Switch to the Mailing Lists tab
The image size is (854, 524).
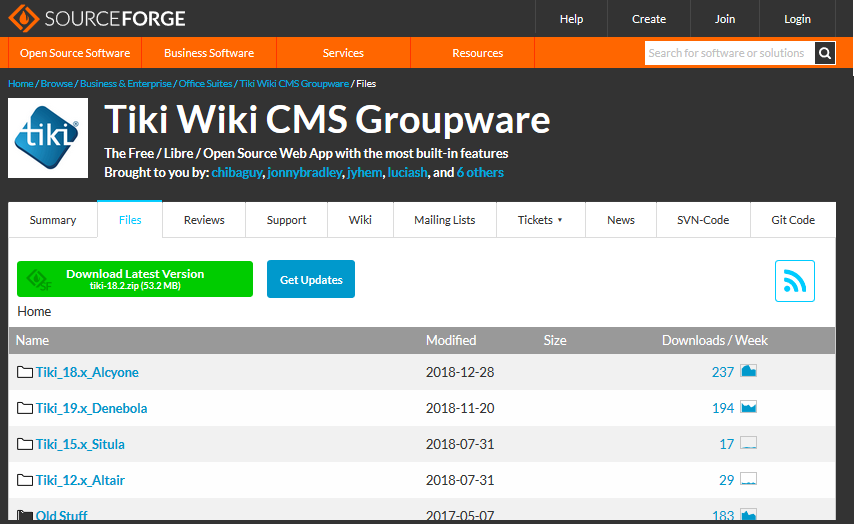click(x=444, y=220)
